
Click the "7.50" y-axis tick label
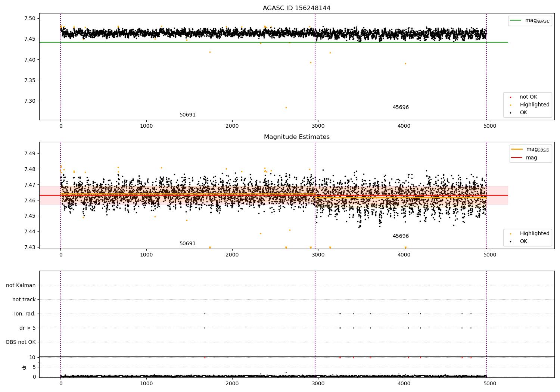pos(30,19)
